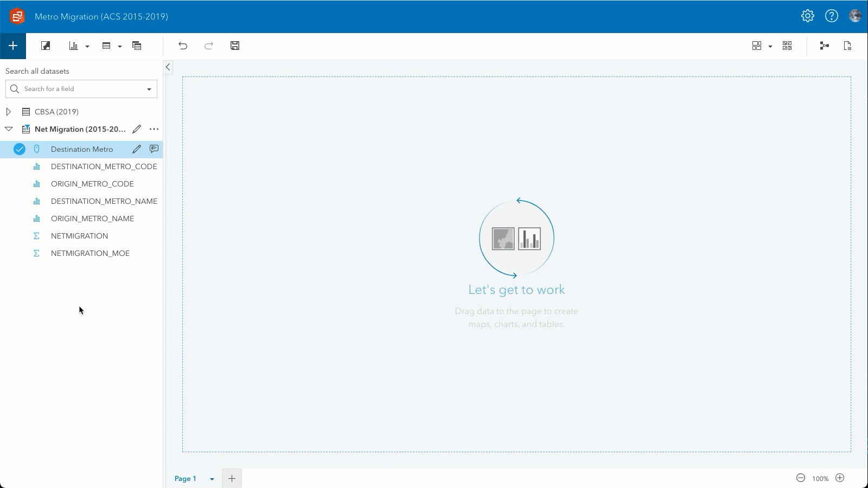Viewport: 868px width, 488px height.
Task: Undo the last action
Action: pos(183,46)
